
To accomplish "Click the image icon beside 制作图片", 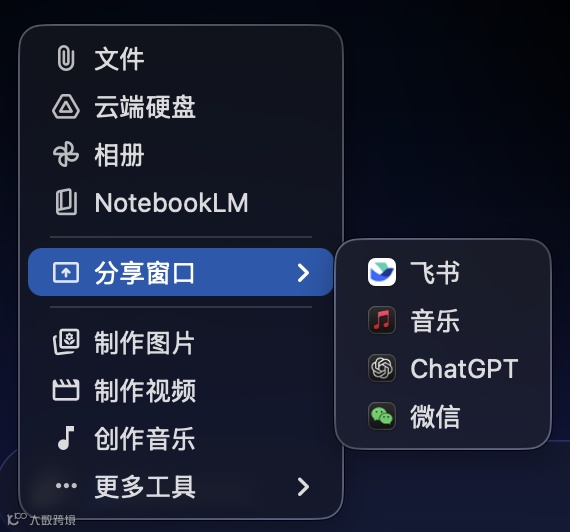I will coord(66,342).
